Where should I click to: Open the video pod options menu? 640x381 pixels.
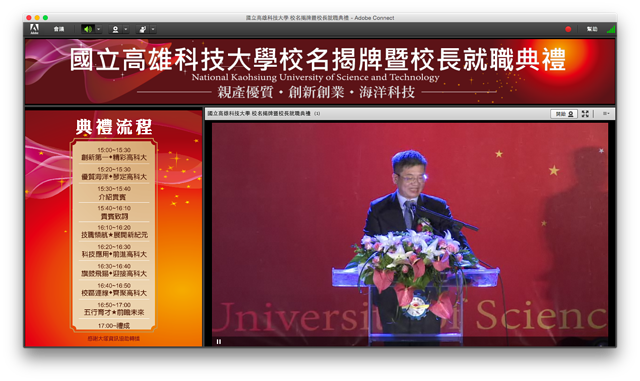tap(606, 114)
